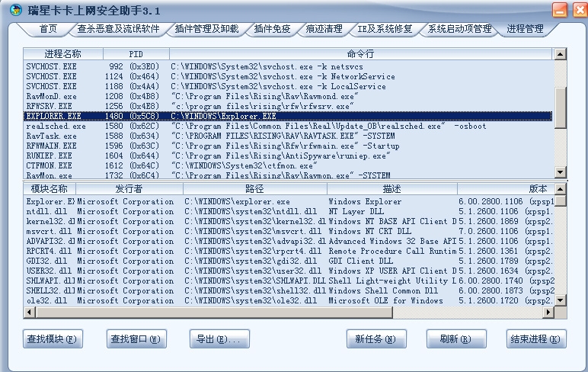
Task: Click module list horizontal scroll right arrow
Action: click(548, 312)
